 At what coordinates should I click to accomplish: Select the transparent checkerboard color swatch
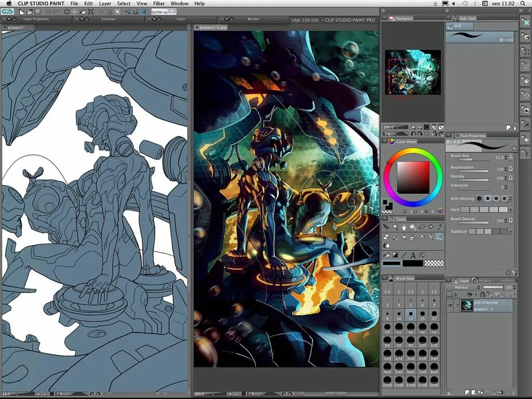tap(434, 263)
